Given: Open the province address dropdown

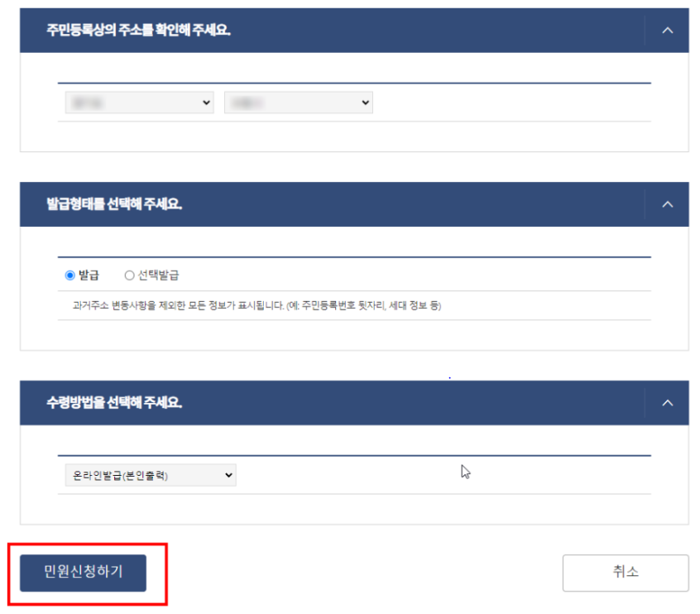Looking at the screenshot, I should pos(139,103).
